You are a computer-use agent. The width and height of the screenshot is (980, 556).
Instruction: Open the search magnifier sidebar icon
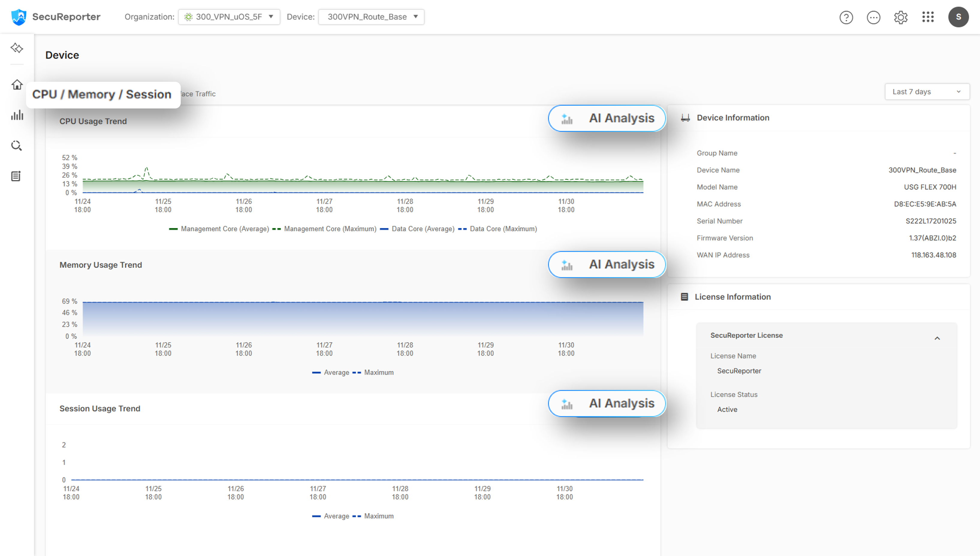tap(16, 146)
